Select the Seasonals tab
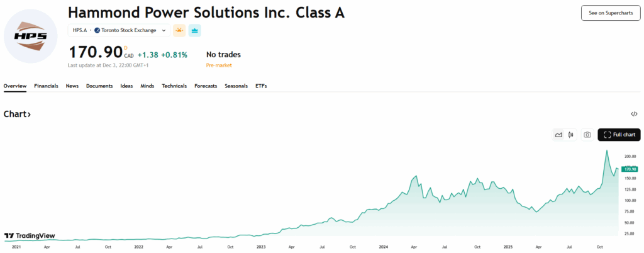644x253 pixels. click(x=236, y=86)
